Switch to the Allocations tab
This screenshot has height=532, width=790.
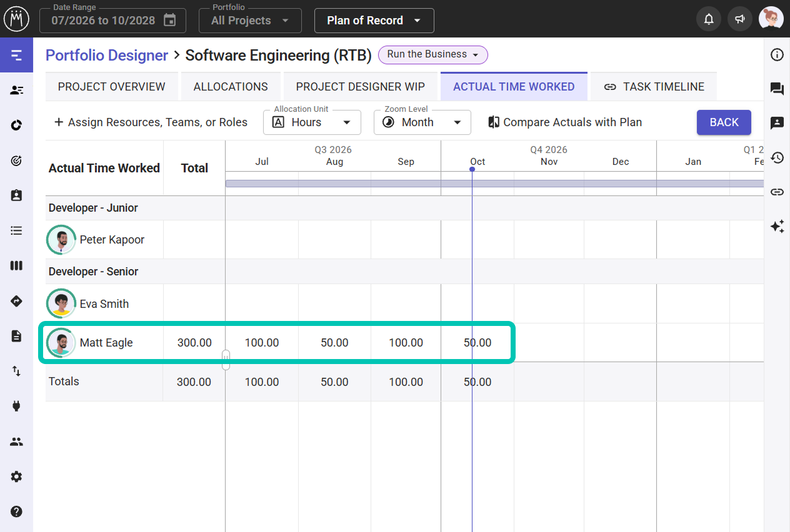(231, 87)
